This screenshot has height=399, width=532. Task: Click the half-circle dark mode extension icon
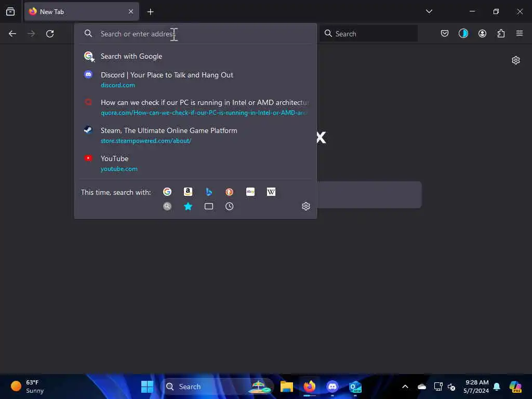(x=463, y=33)
